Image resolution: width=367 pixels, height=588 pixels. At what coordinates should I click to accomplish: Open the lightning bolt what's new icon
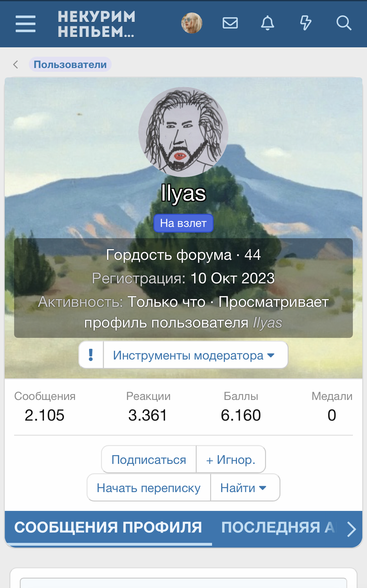306,23
